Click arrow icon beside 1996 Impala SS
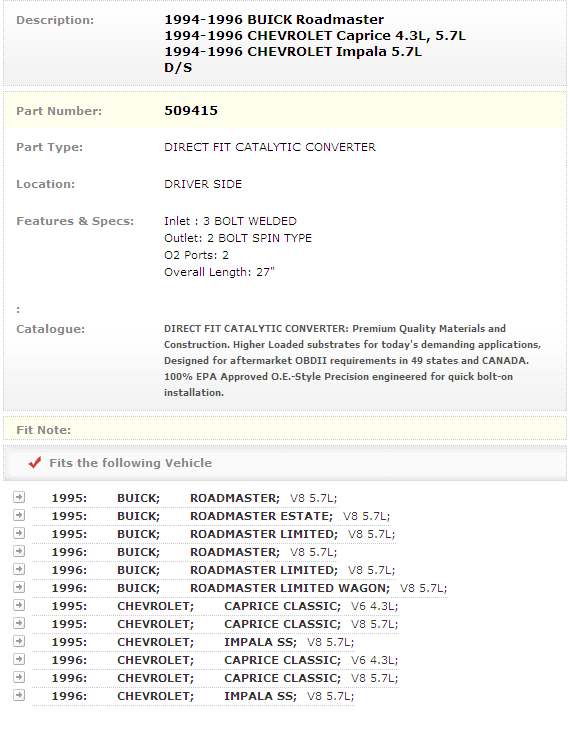The height and width of the screenshot is (753, 570). (19, 695)
